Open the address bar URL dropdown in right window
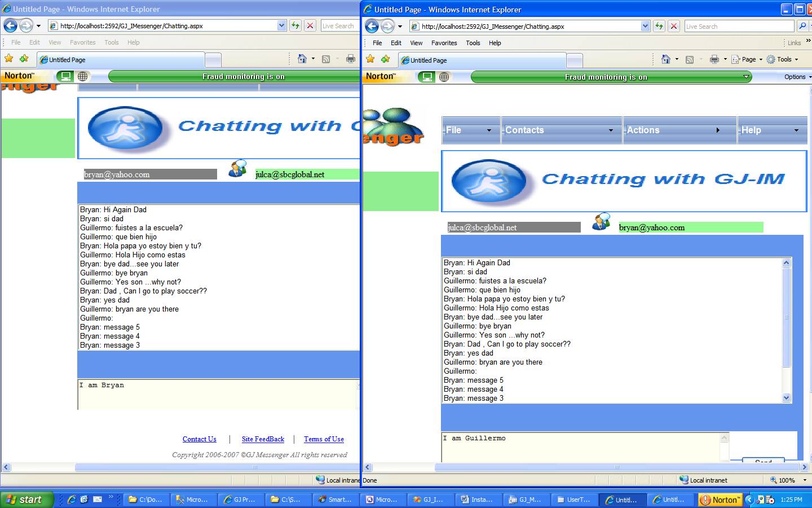 (645, 26)
